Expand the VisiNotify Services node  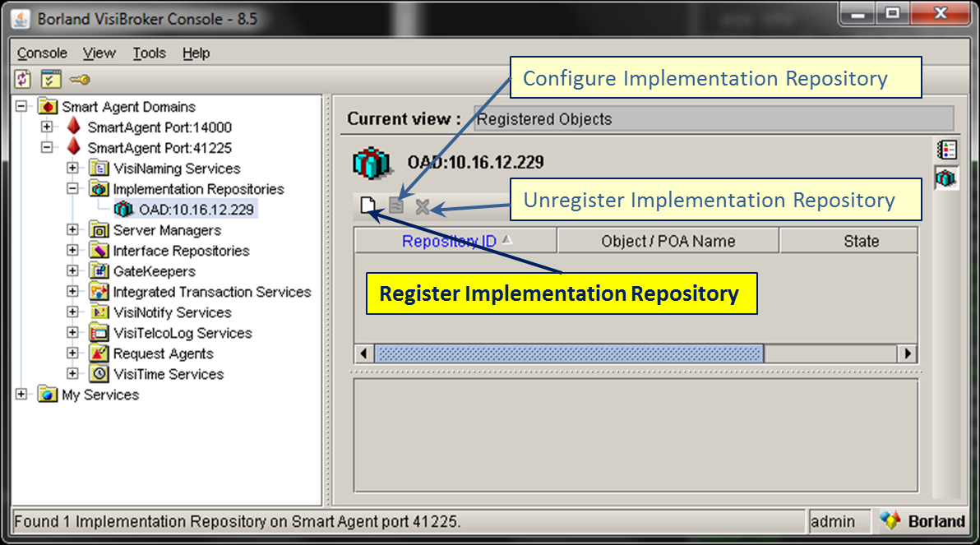(x=72, y=312)
